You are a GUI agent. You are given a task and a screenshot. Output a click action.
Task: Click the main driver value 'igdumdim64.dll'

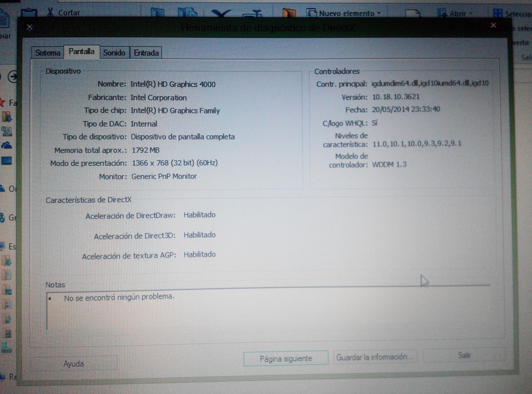(x=395, y=83)
